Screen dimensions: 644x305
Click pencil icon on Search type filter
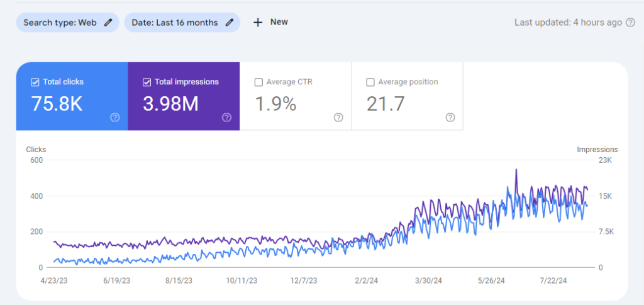point(108,23)
